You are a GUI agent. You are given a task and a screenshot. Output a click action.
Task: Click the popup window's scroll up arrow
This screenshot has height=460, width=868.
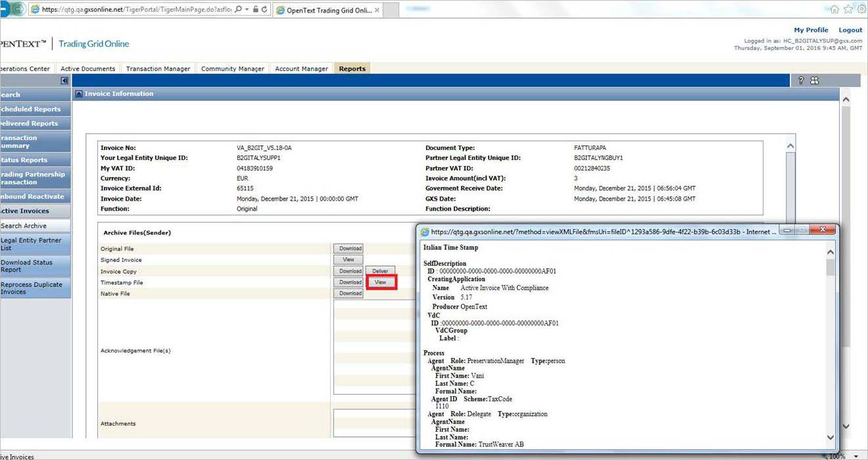(831, 253)
